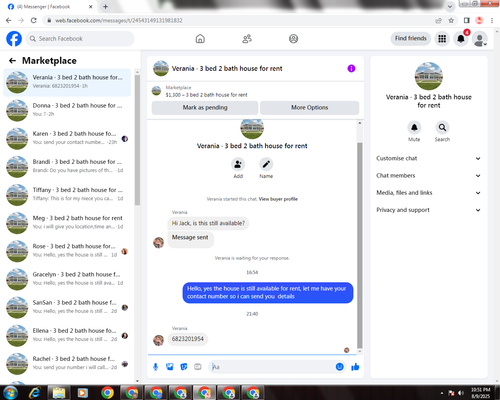Add people to the Verania chat
Screen dimensions: 500x400
coord(238,164)
